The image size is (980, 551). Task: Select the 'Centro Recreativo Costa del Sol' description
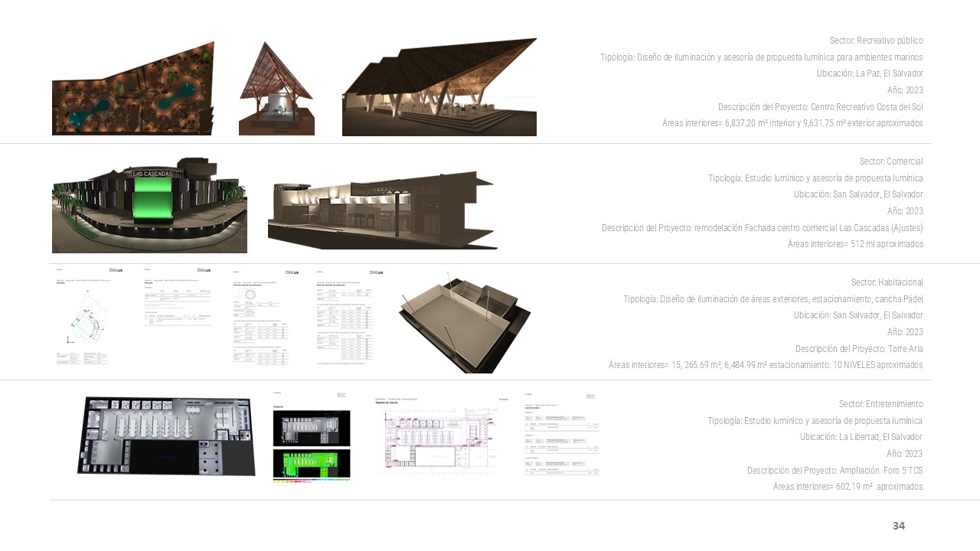(820, 107)
